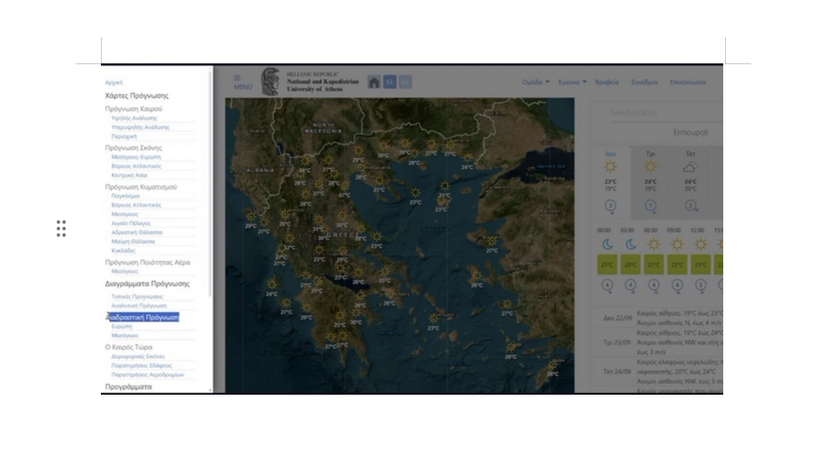
Task: Click the sunny icon for Δευ forecast
Action: (x=610, y=167)
